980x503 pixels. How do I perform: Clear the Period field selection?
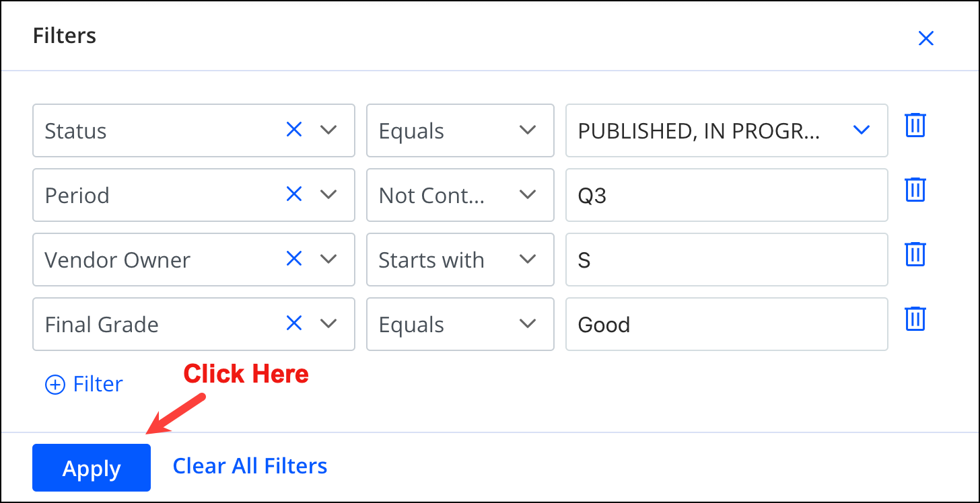coord(294,194)
